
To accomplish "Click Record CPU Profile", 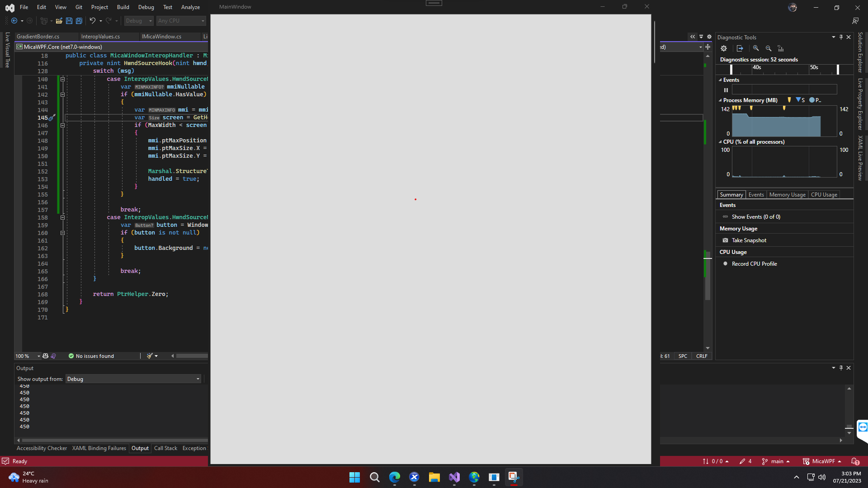I will click(754, 263).
